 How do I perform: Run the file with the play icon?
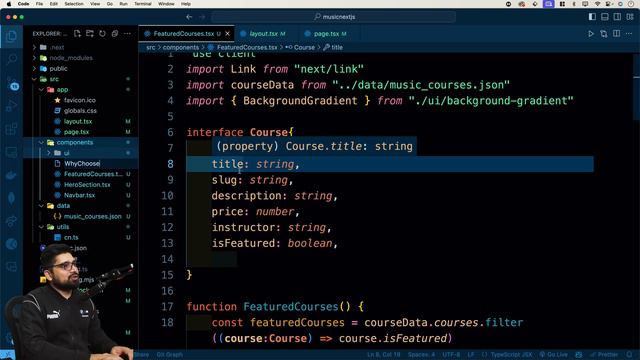[591, 33]
